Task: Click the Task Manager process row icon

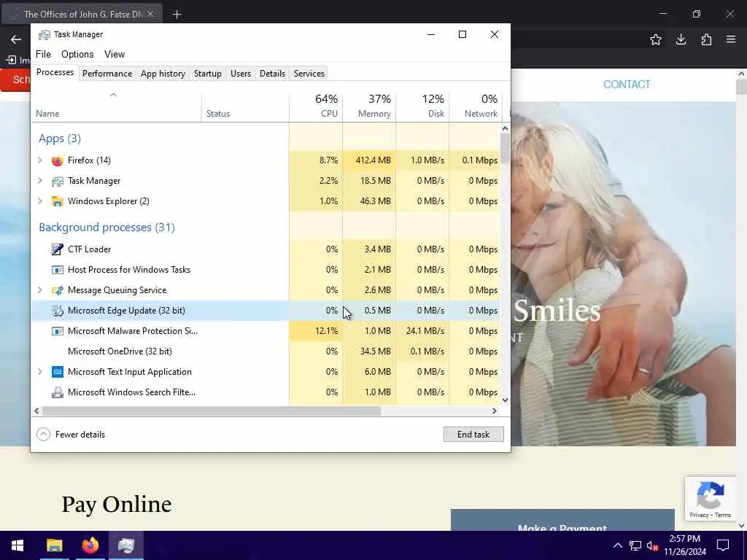Action: tap(57, 181)
